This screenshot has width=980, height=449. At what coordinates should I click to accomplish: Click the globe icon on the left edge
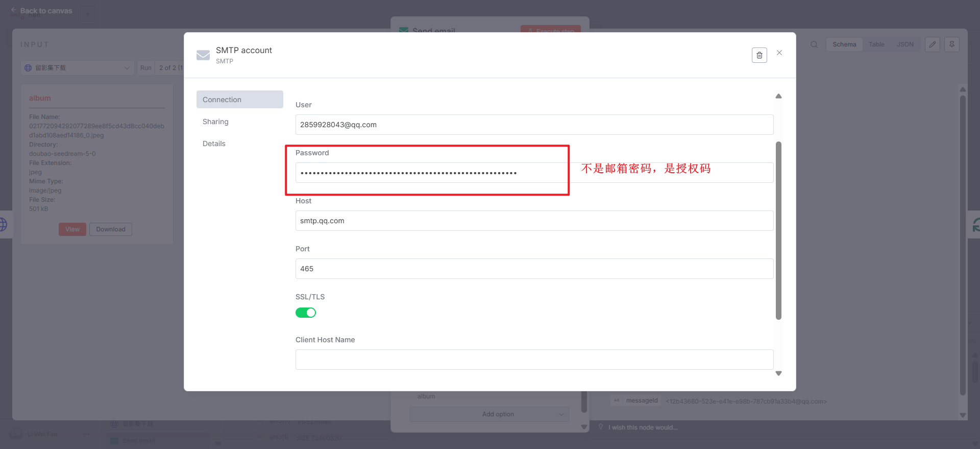click(4, 224)
